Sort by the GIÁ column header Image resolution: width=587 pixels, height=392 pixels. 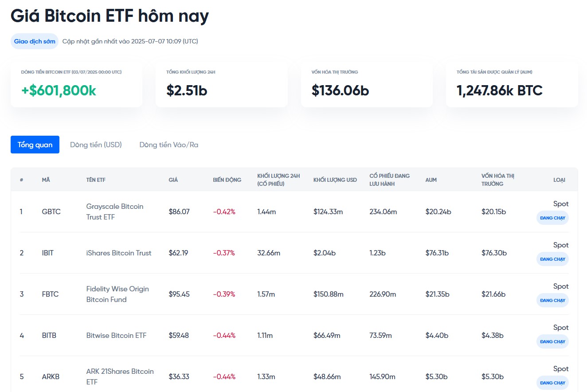173,180
